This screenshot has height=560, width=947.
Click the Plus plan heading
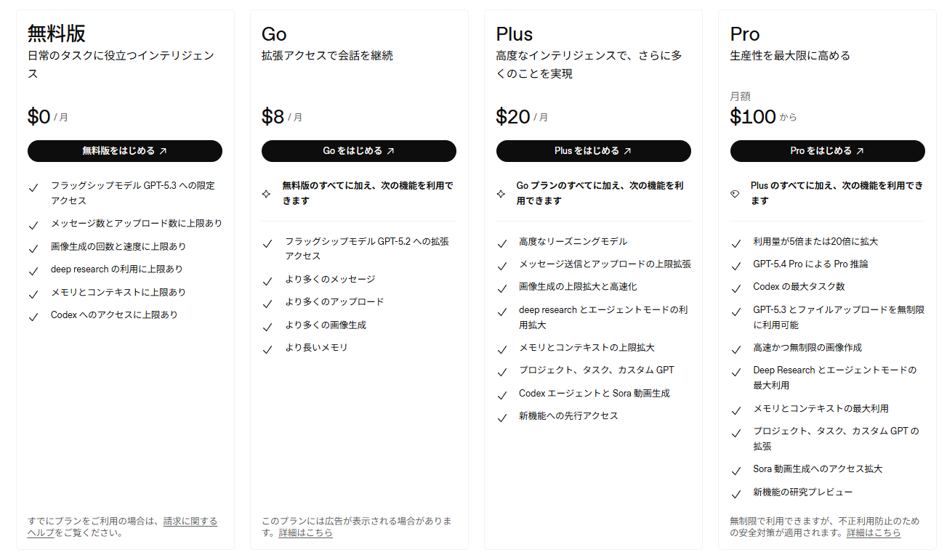point(515,34)
